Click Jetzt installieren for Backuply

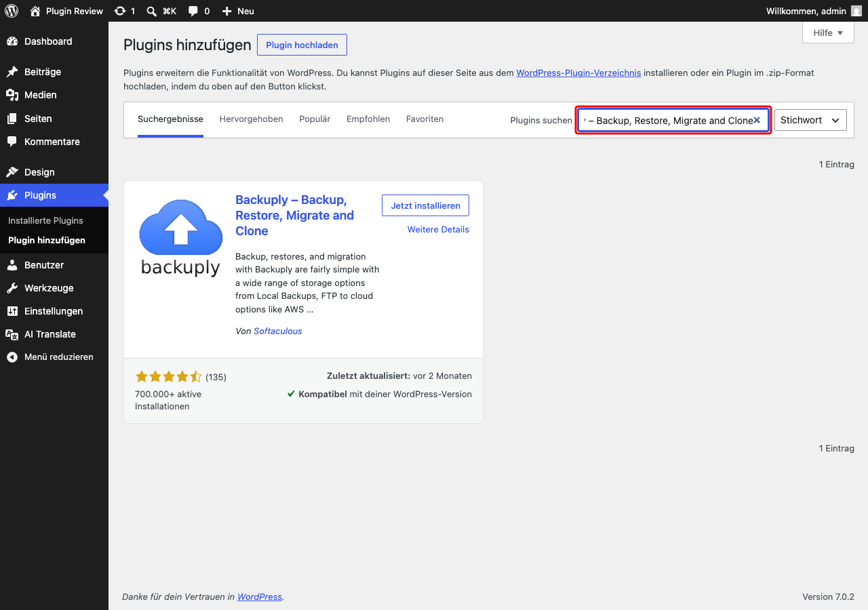(425, 205)
